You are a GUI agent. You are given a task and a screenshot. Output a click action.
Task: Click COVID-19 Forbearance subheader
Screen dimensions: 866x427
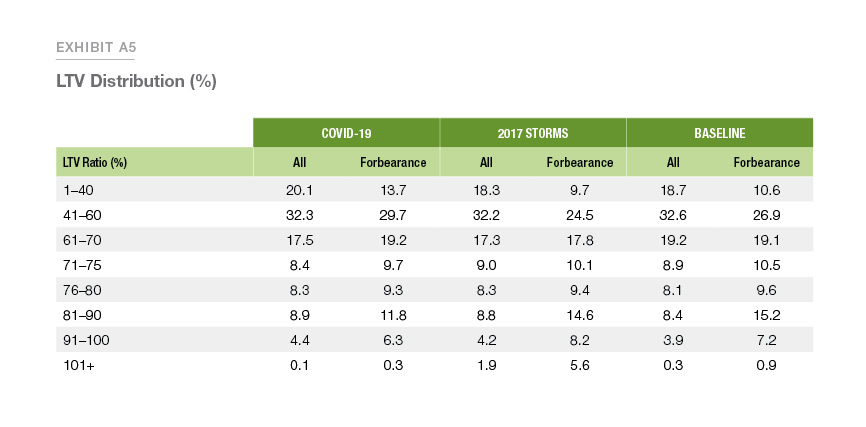pos(393,163)
